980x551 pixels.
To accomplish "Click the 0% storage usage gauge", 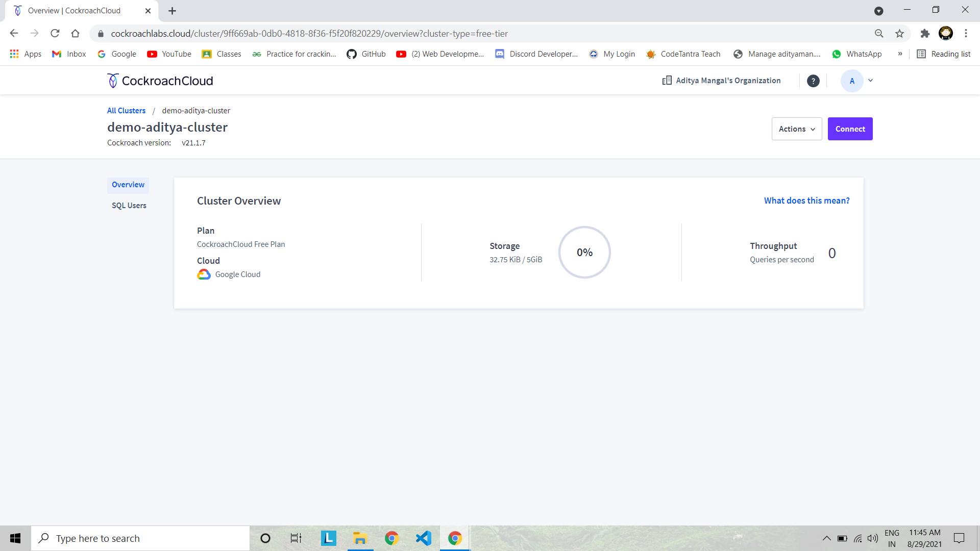I will pyautogui.click(x=584, y=253).
